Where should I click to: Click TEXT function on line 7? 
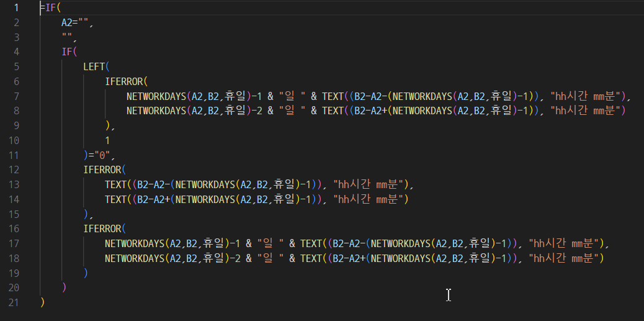coord(333,96)
